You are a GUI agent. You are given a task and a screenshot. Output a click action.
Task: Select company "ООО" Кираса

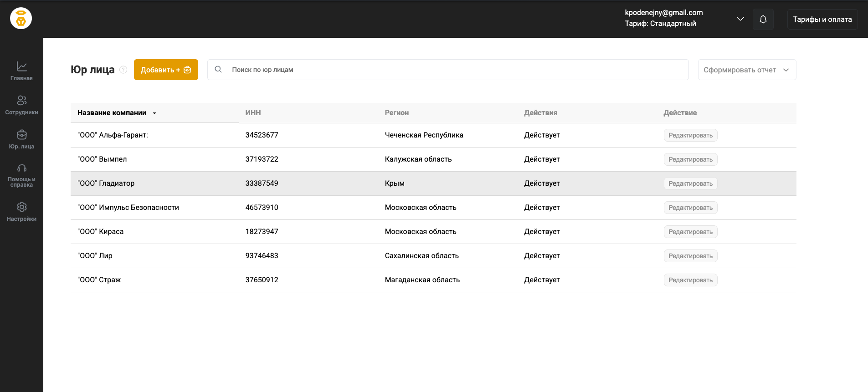click(100, 232)
